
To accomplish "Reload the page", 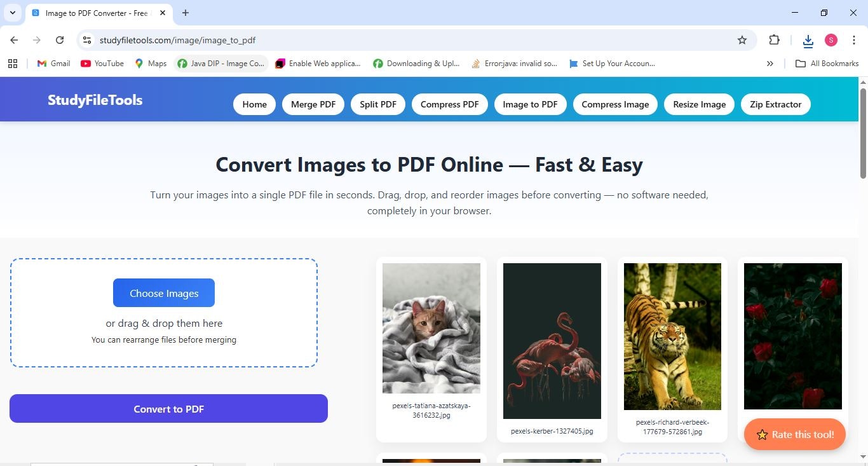I will click(x=59, y=40).
